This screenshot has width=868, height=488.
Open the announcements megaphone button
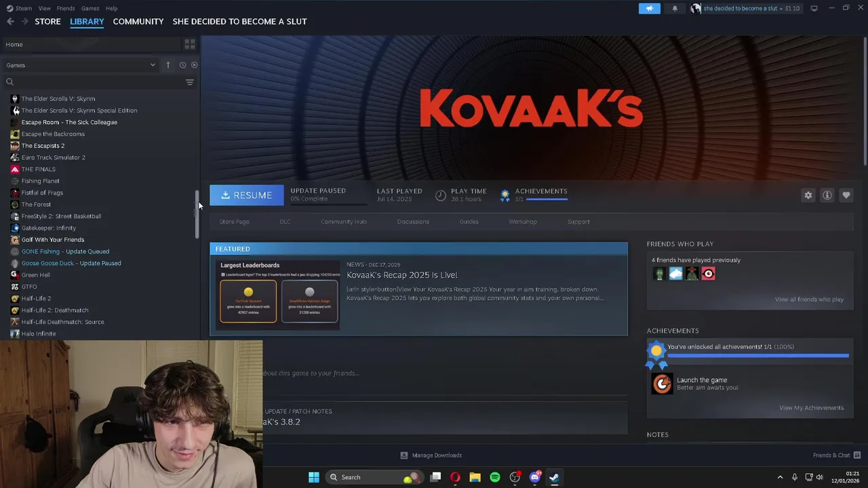(x=649, y=8)
